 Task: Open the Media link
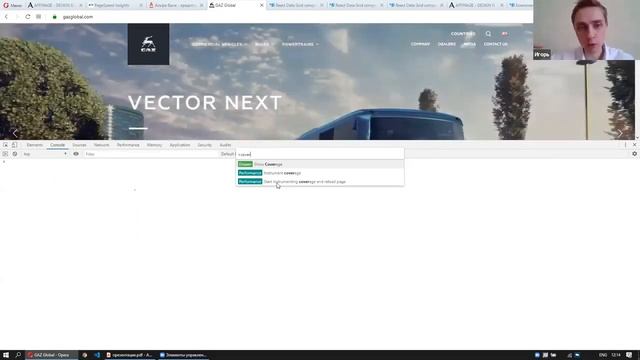[x=469, y=44]
